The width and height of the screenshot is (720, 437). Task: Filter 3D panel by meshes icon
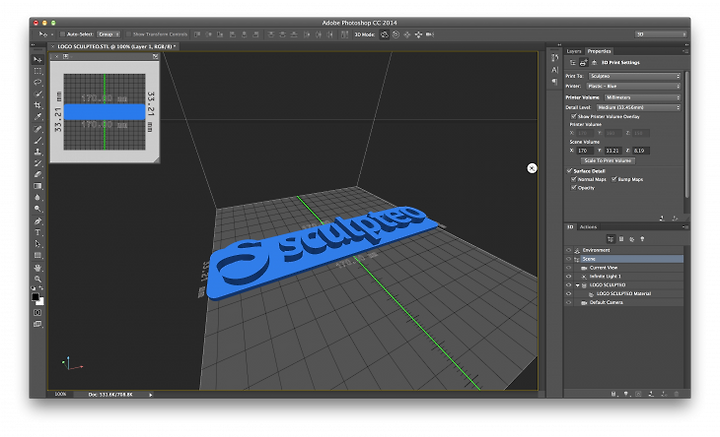point(621,239)
